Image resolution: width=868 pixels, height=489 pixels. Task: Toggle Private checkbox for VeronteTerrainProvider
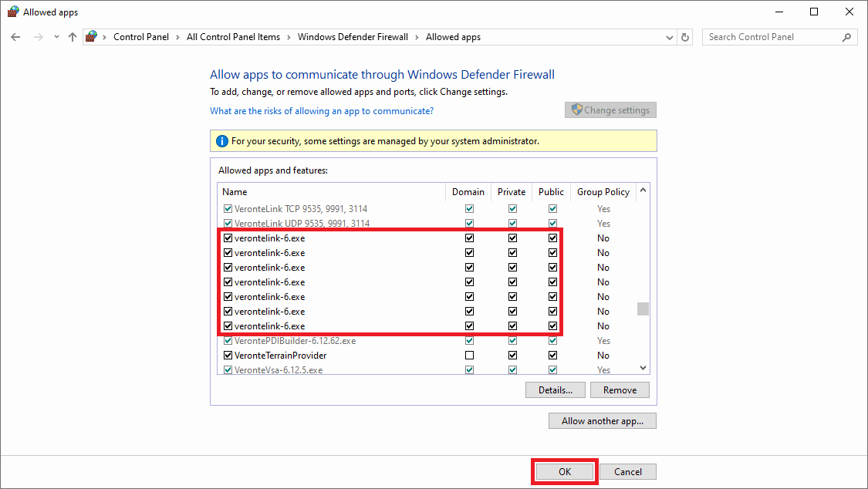click(512, 356)
